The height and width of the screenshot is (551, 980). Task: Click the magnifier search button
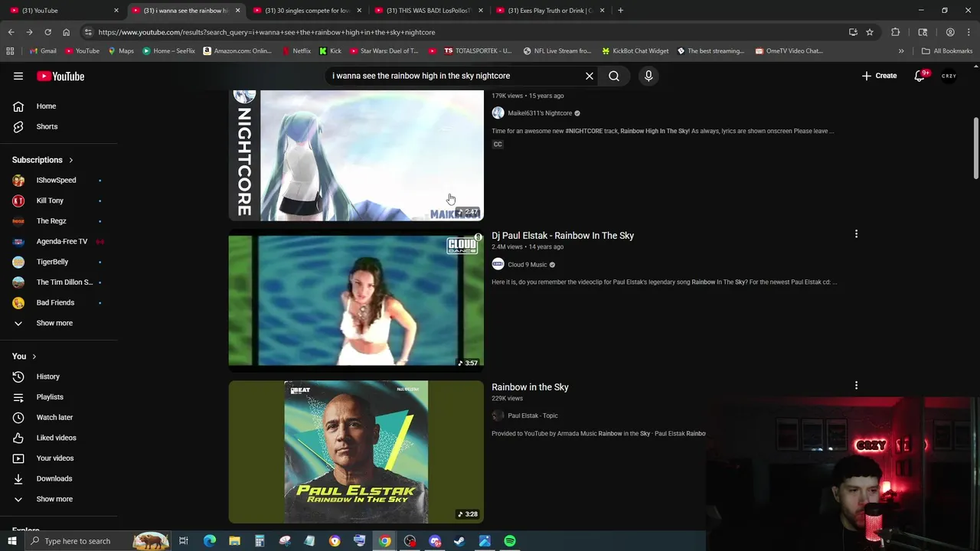(x=614, y=76)
